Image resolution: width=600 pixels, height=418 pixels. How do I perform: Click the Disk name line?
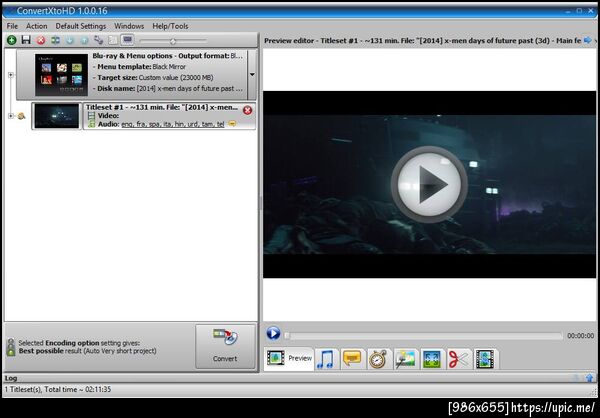[x=168, y=88]
